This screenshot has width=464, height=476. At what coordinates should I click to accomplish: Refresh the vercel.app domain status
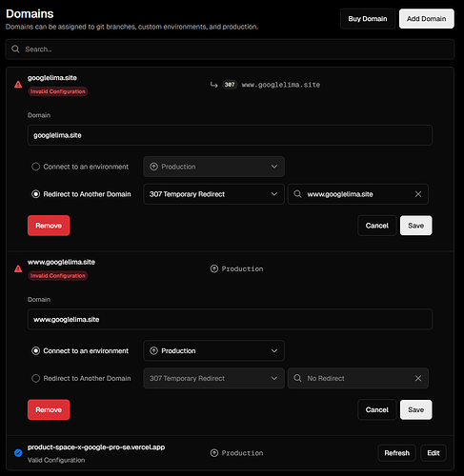click(x=396, y=453)
